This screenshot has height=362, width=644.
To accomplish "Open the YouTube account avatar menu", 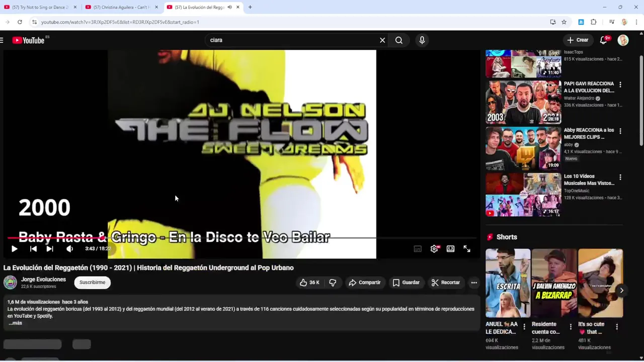I will click(623, 40).
